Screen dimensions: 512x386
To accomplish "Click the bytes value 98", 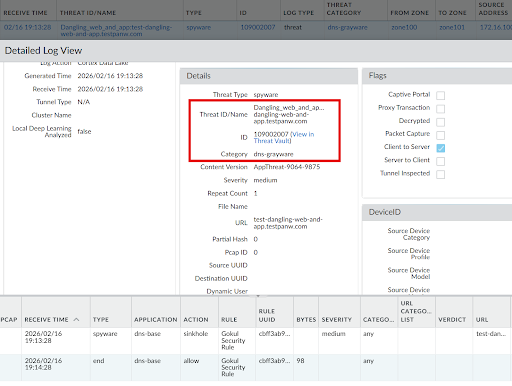I will pyautogui.click(x=300, y=361).
